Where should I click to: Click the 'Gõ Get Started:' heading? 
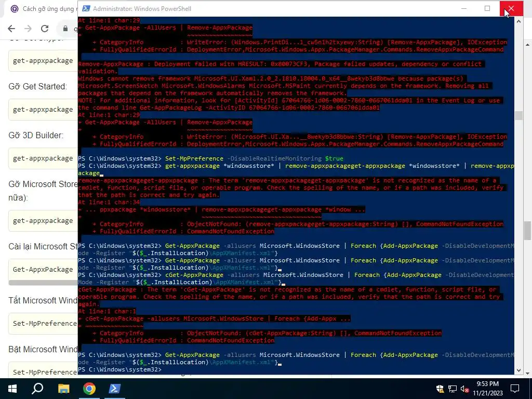pyautogui.click(x=37, y=87)
